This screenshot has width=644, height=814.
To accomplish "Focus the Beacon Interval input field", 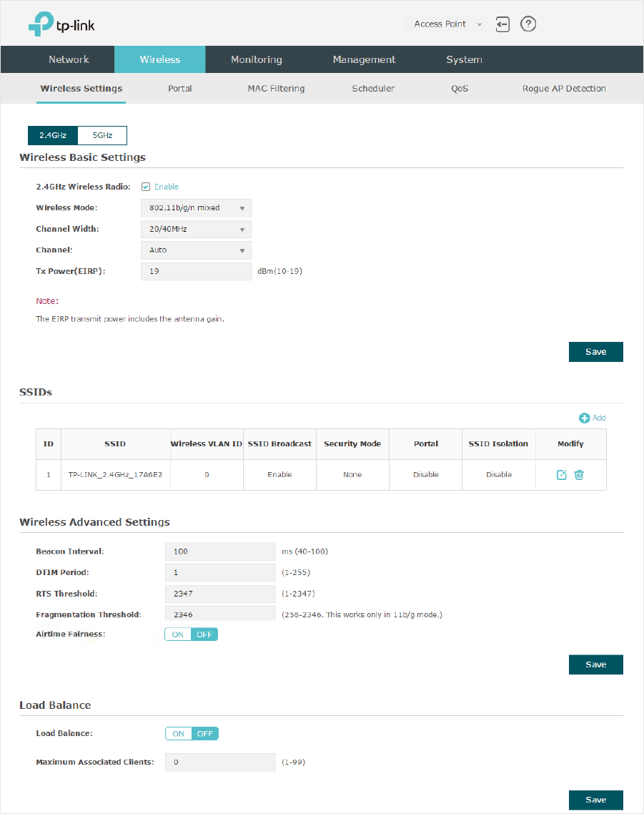I will (x=221, y=551).
